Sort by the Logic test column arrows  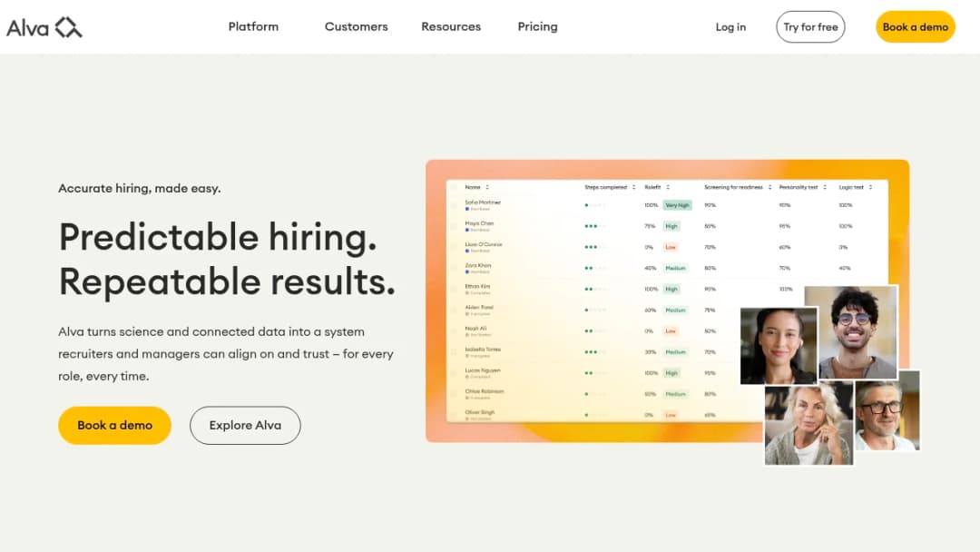pyautogui.click(x=870, y=187)
